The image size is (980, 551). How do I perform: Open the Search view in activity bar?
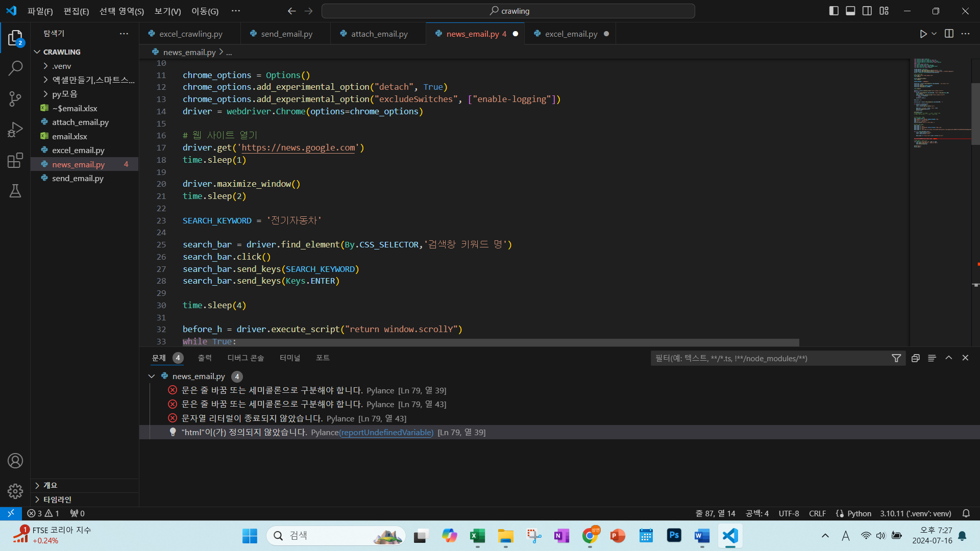(15, 68)
